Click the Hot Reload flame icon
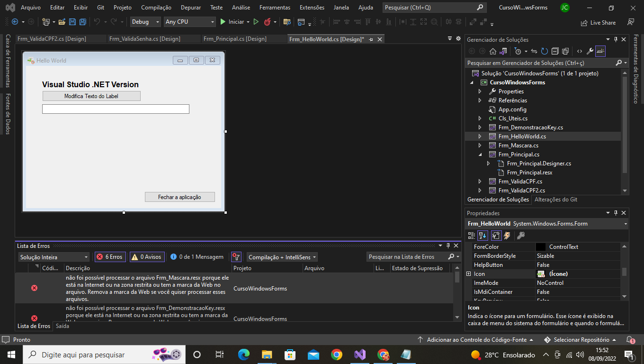This screenshot has height=364, width=644. 268,22
